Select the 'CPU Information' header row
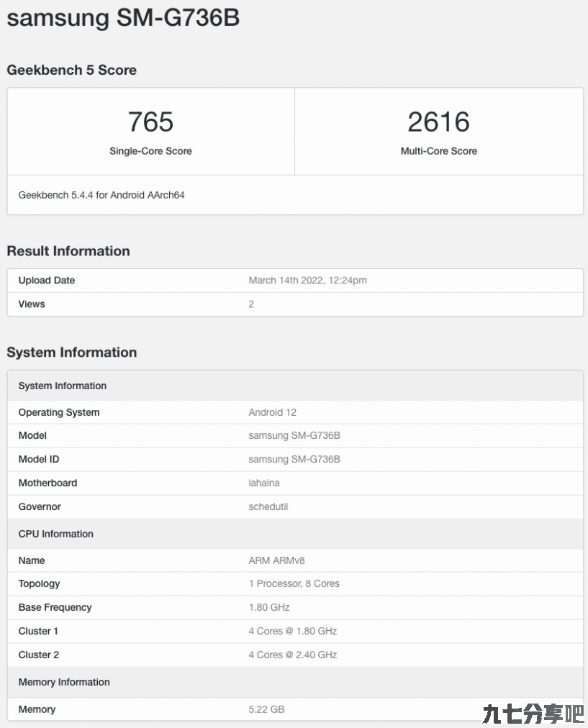The height and width of the screenshot is (728, 588). (295, 534)
